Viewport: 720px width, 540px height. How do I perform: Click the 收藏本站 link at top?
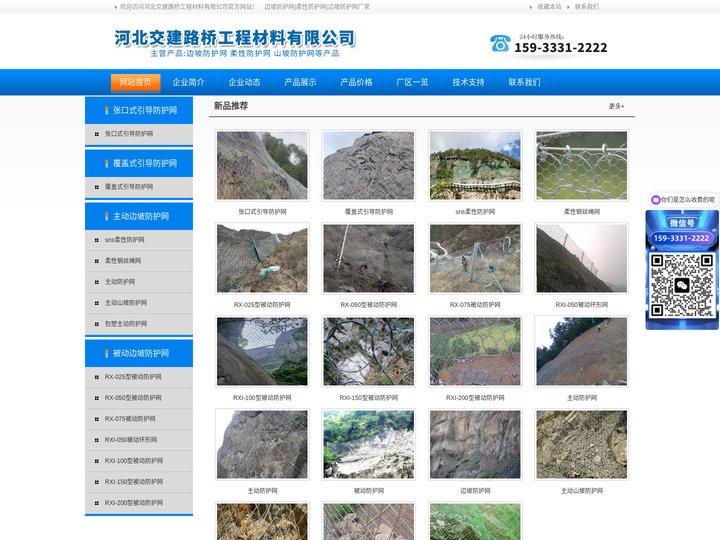point(549,7)
